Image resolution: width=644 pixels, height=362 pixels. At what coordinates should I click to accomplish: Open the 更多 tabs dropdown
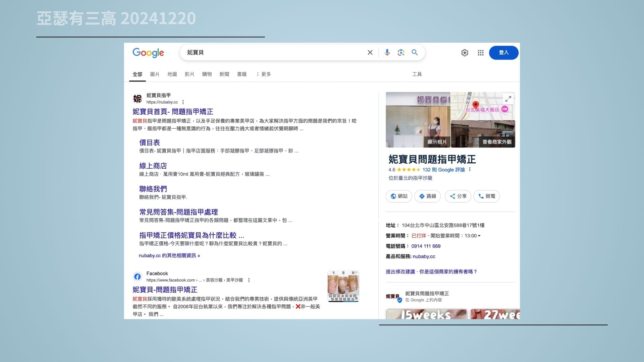click(x=264, y=74)
